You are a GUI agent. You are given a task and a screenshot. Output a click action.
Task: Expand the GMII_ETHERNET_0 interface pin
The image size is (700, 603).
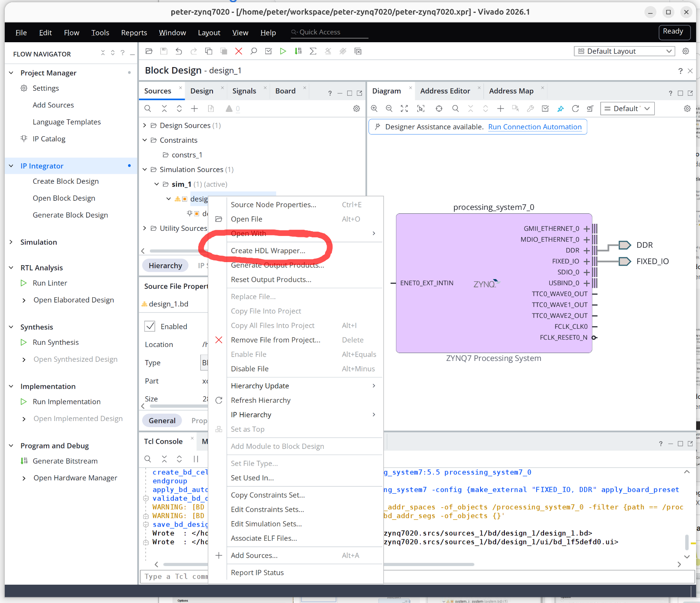click(587, 229)
